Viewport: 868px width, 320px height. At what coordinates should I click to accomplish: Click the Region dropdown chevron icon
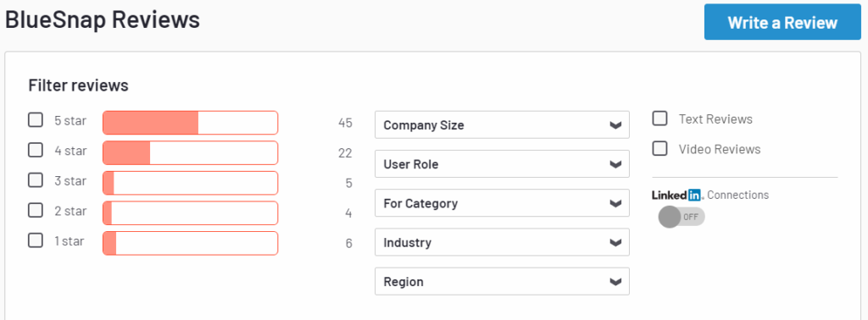[x=615, y=282]
